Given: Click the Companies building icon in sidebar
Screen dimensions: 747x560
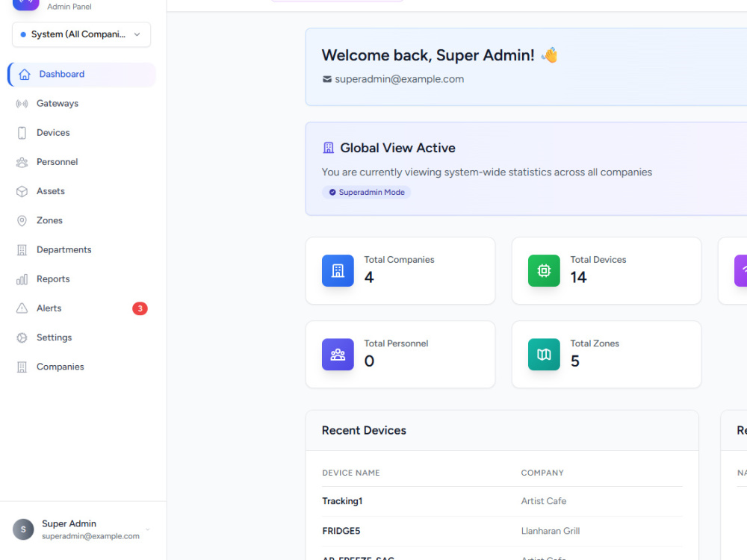Looking at the screenshot, I should [x=22, y=367].
